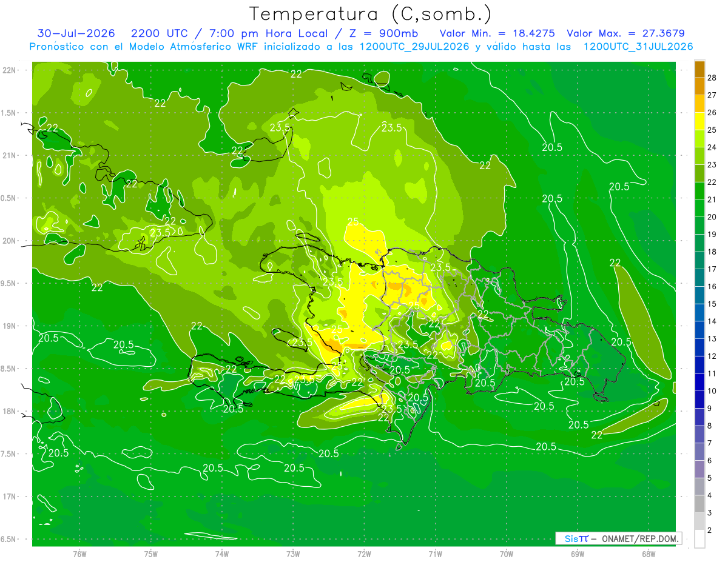The image size is (728, 562).
Task: Select white swatch below color scale label 2
Action: coord(699,539)
